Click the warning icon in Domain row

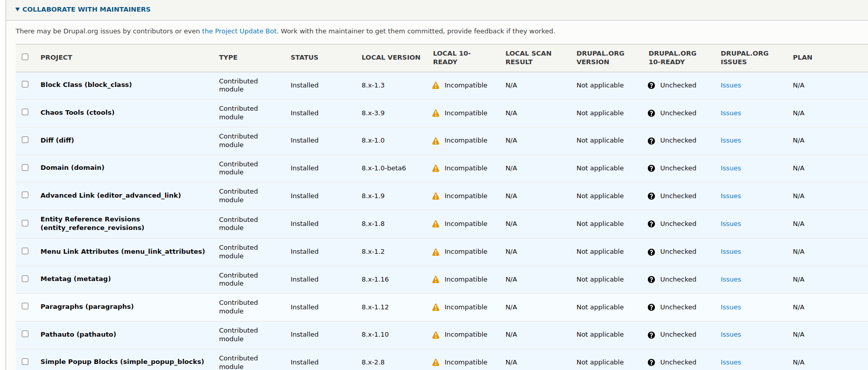[436, 168]
